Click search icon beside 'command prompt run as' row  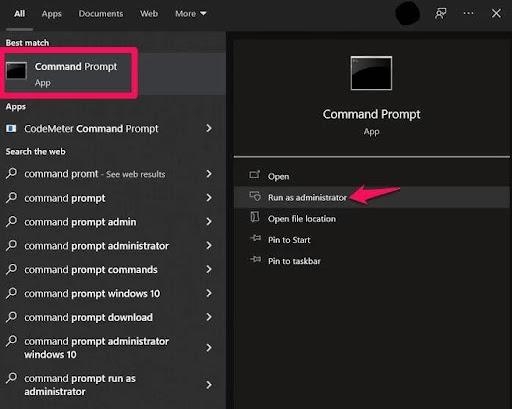coord(11,378)
